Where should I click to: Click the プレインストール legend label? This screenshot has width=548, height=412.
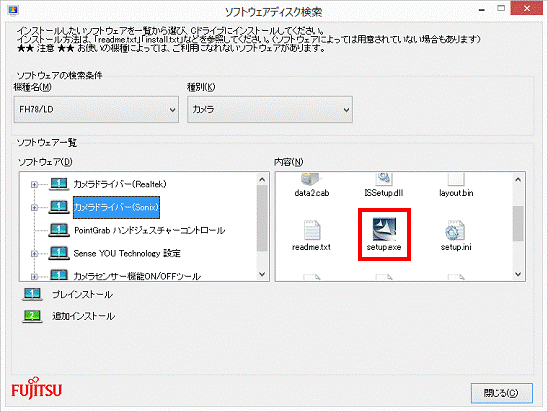[x=82, y=295]
